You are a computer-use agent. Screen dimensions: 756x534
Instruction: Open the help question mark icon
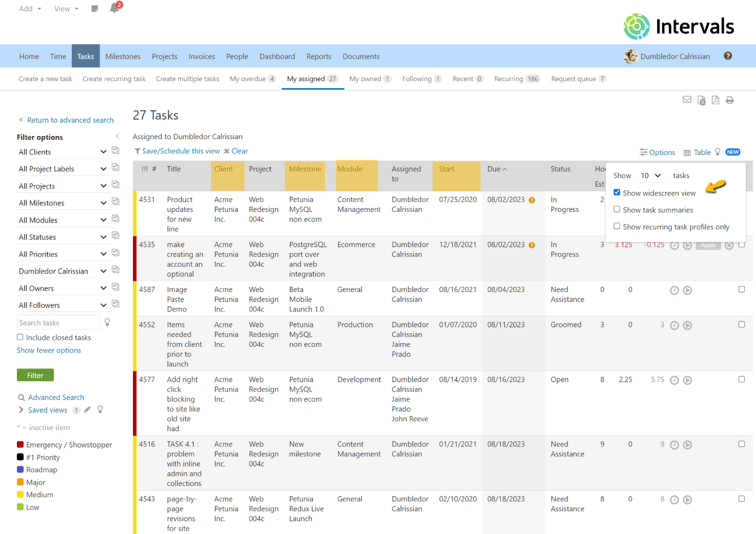click(x=728, y=56)
